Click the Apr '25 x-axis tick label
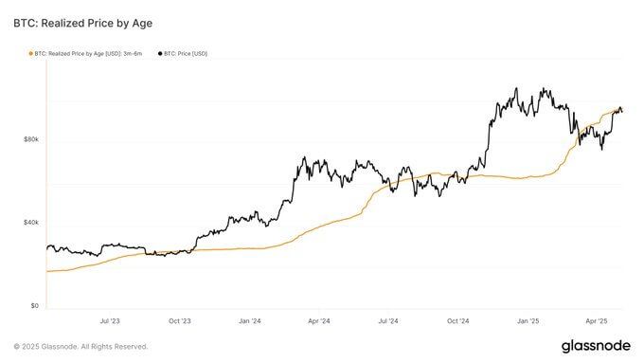 pyautogui.click(x=597, y=320)
